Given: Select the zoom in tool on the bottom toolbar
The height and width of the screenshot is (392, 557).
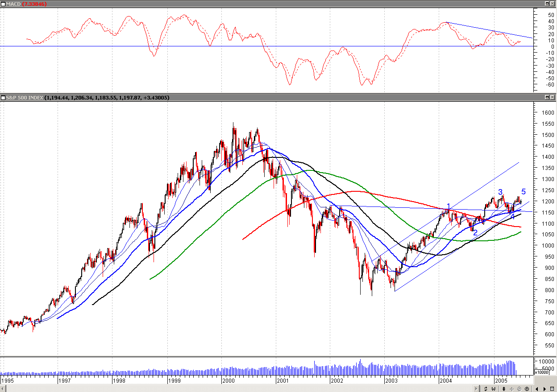Looking at the screenshot, I should click(x=527, y=389).
